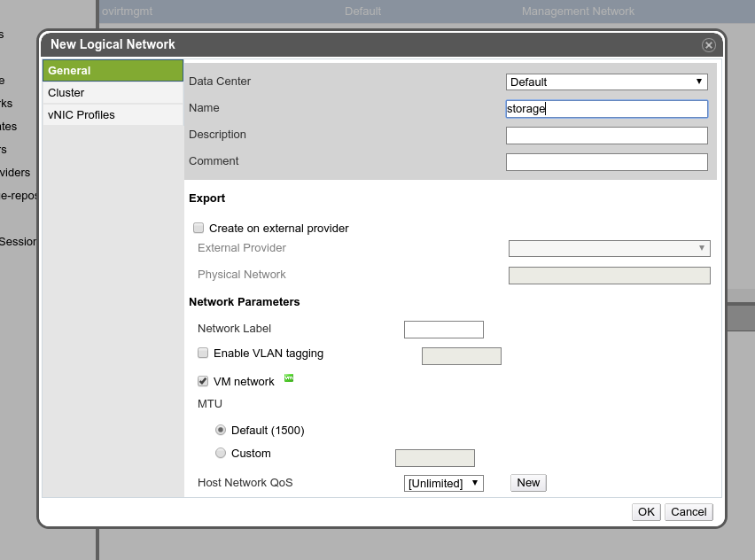This screenshot has width=755, height=560.
Task: Select Default (1500) MTU radio button
Action: [x=221, y=430]
